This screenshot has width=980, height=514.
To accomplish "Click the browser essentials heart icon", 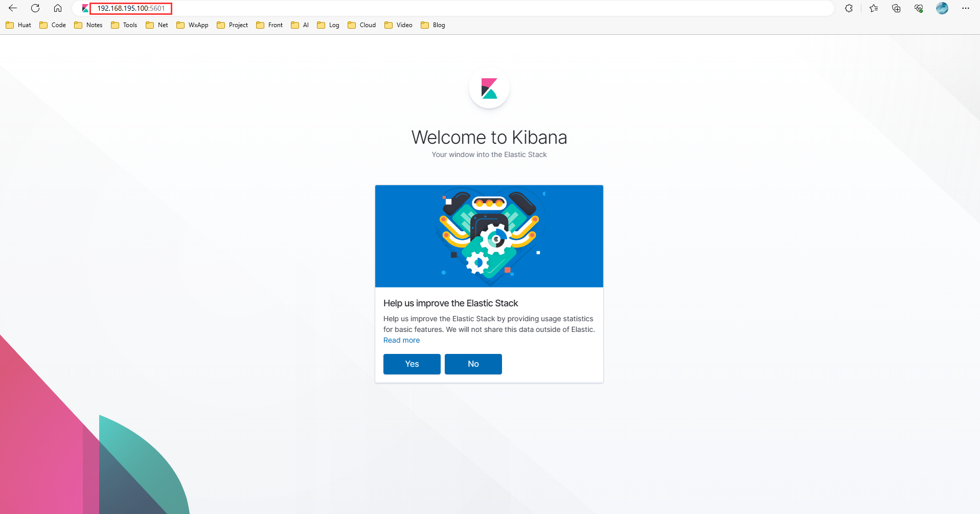I will pyautogui.click(x=919, y=8).
